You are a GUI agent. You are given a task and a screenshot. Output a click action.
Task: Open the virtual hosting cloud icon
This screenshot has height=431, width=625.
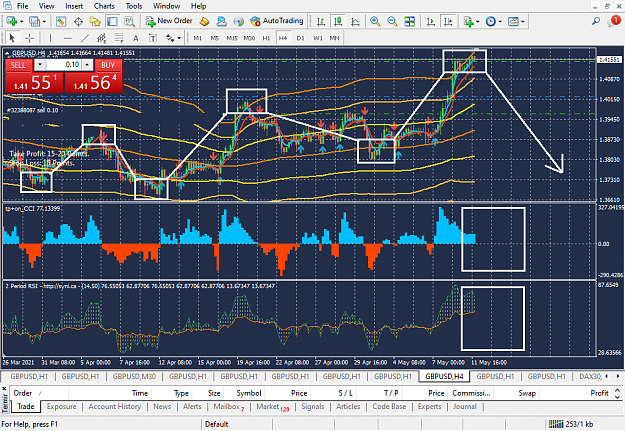[221, 21]
